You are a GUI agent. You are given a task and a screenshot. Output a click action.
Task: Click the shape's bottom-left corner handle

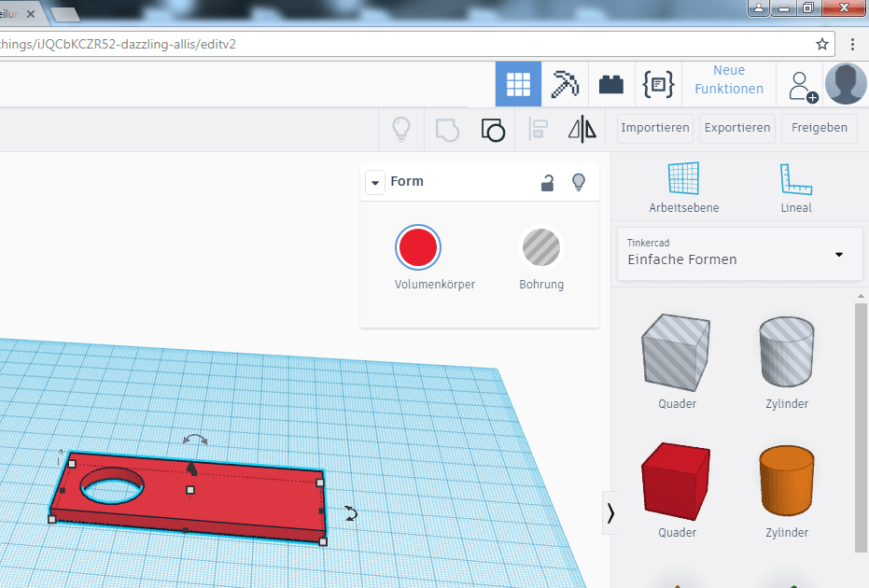pyautogui.click(x=52, y=519)
